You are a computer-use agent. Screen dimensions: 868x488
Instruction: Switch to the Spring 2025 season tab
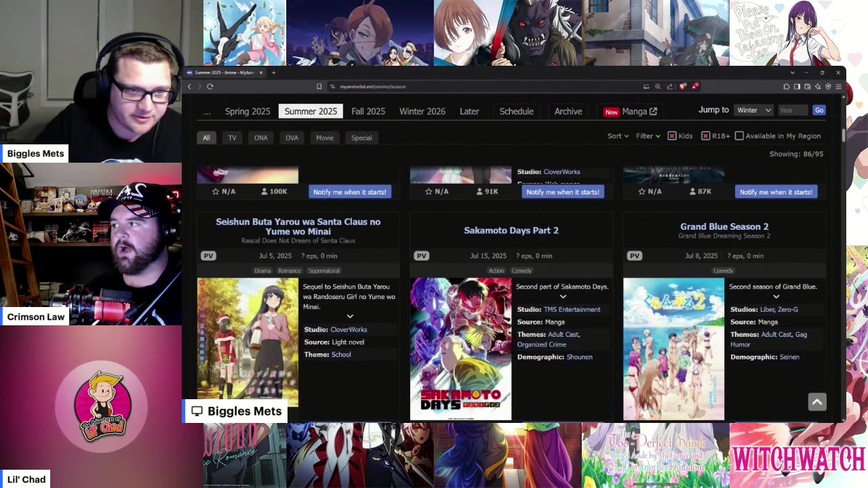click(248, 111)
